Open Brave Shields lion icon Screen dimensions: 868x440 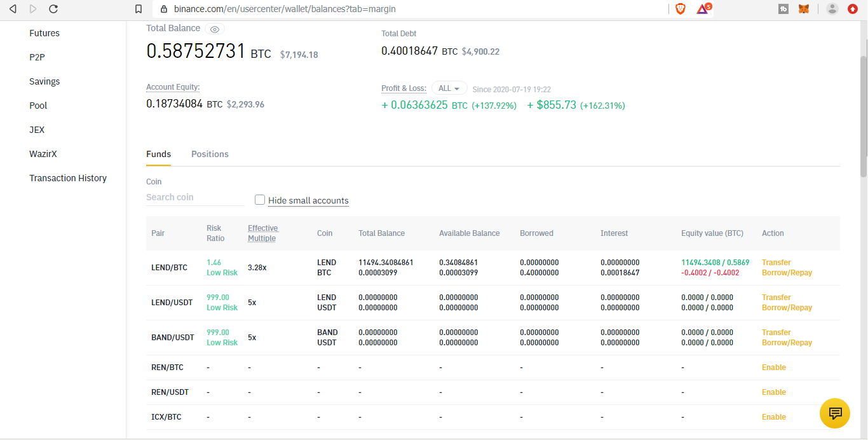pyautogui.click(x=681, y=9)
